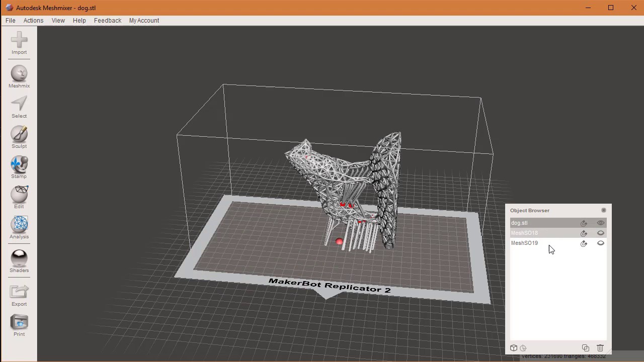
Task: Close the Meshmixer window
Action: (633, 8)
